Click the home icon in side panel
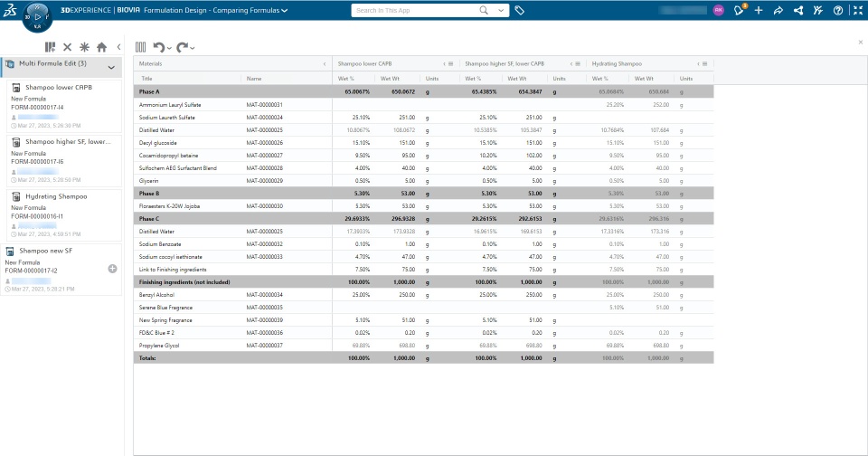The width and height of the screenshot is (868, 456). click(x=102, y=48)
